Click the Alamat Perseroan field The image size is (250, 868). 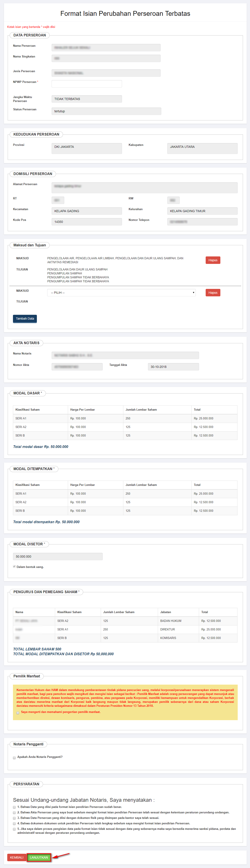[144, 188]
